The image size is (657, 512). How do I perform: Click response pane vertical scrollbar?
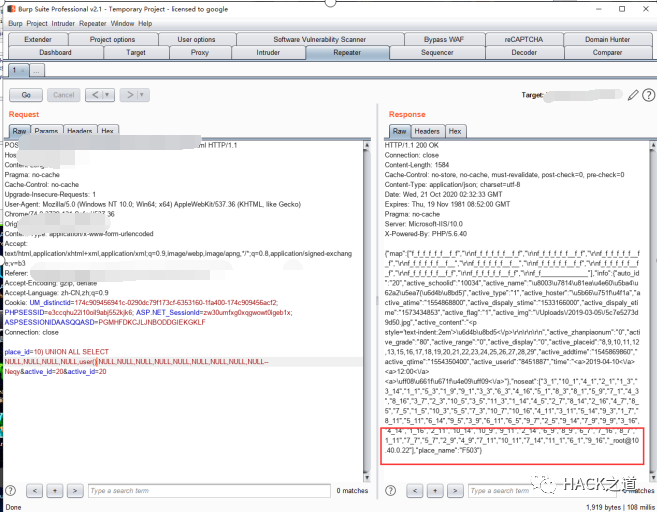653,312
